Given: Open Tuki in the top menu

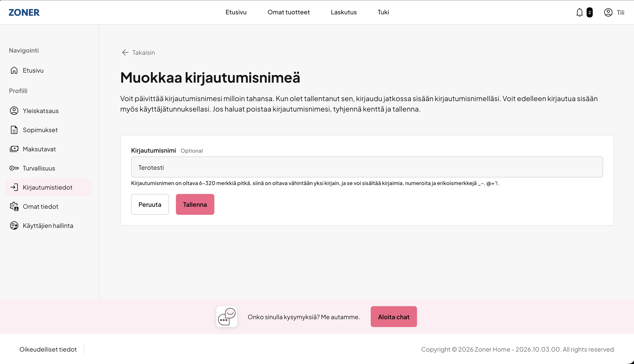Looking at the screenshot, I should [x=383, y=12].
